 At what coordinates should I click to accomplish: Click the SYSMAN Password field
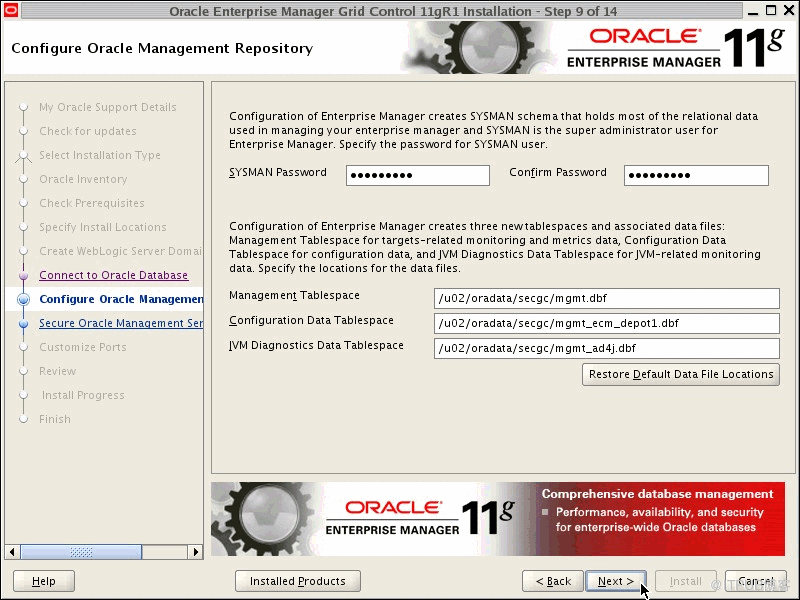click(x=418, y=175)
